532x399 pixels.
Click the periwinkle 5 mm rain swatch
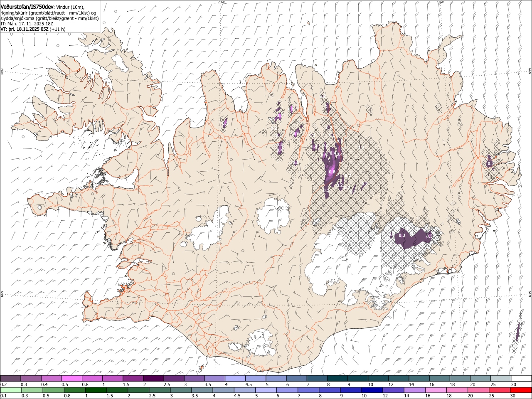coord(266,390)
